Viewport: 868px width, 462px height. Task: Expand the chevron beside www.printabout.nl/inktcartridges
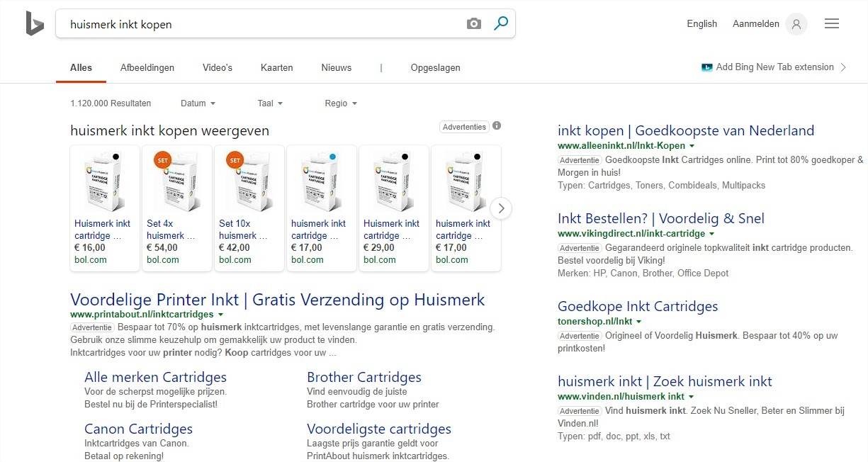coord(220,314)
